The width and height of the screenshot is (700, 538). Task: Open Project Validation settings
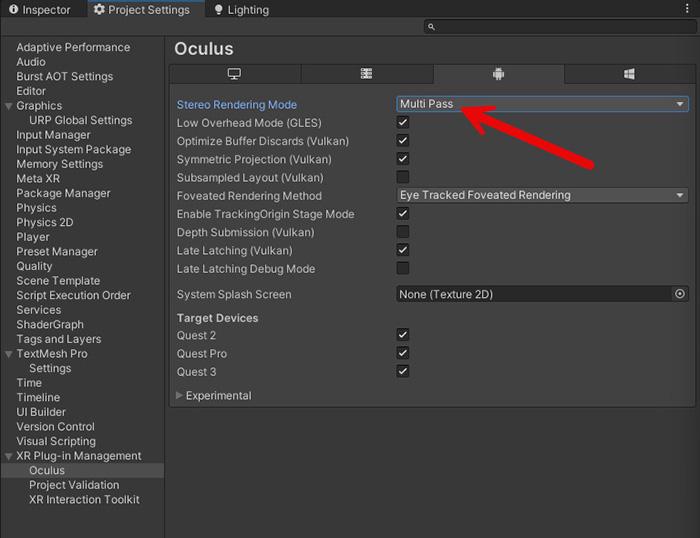pyautogui.click(x=74, y=485)
